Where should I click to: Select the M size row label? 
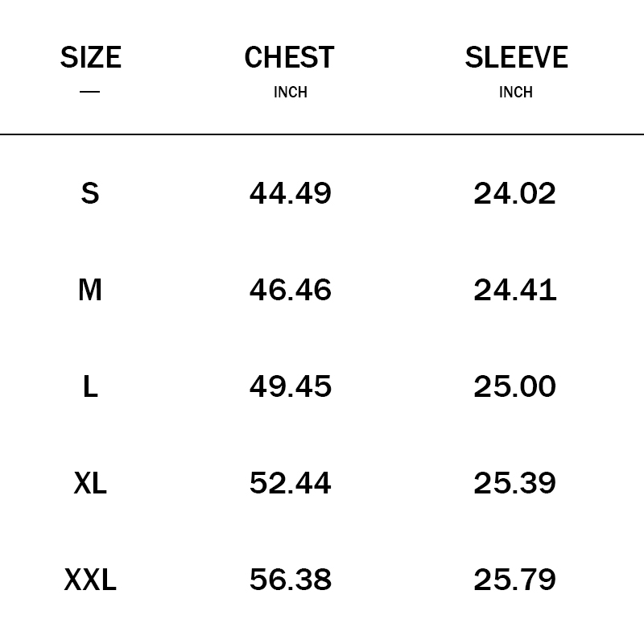90,290
